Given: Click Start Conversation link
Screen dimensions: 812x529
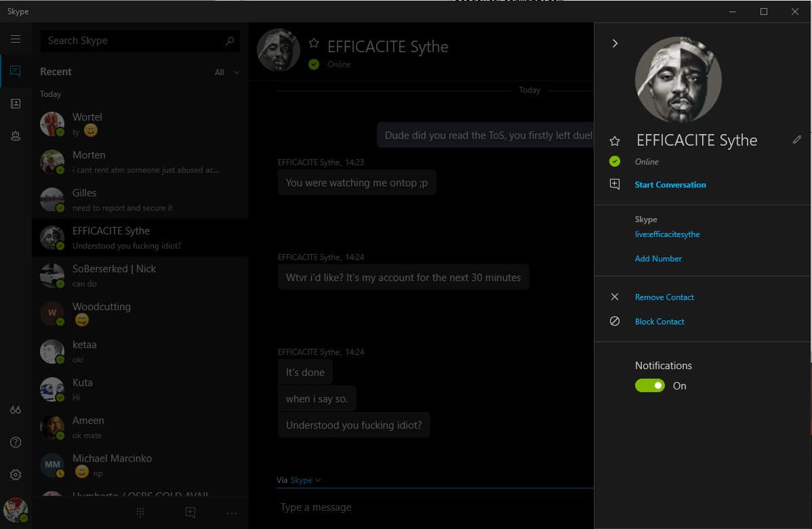Looking at the screenshot, I should [x=670, y=185].
